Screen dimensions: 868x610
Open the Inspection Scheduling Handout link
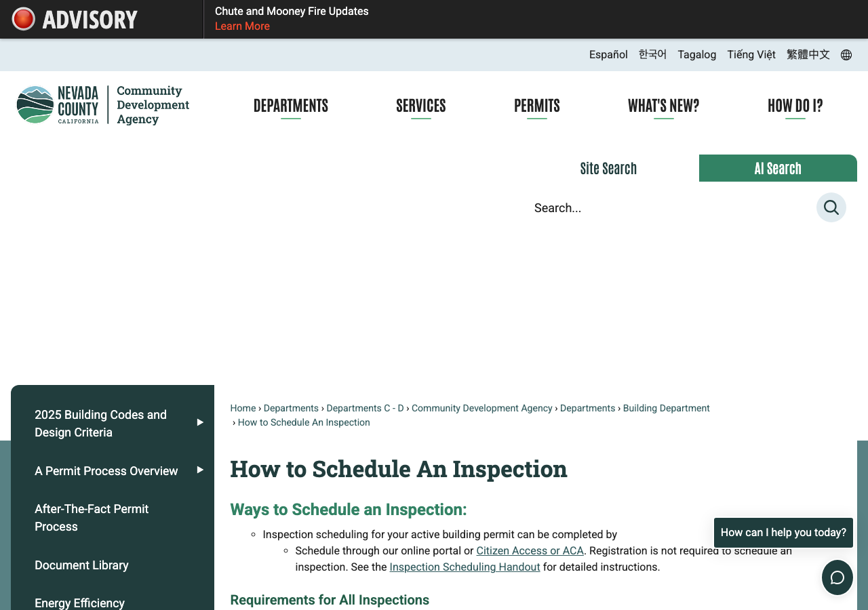tap(465, 567)
